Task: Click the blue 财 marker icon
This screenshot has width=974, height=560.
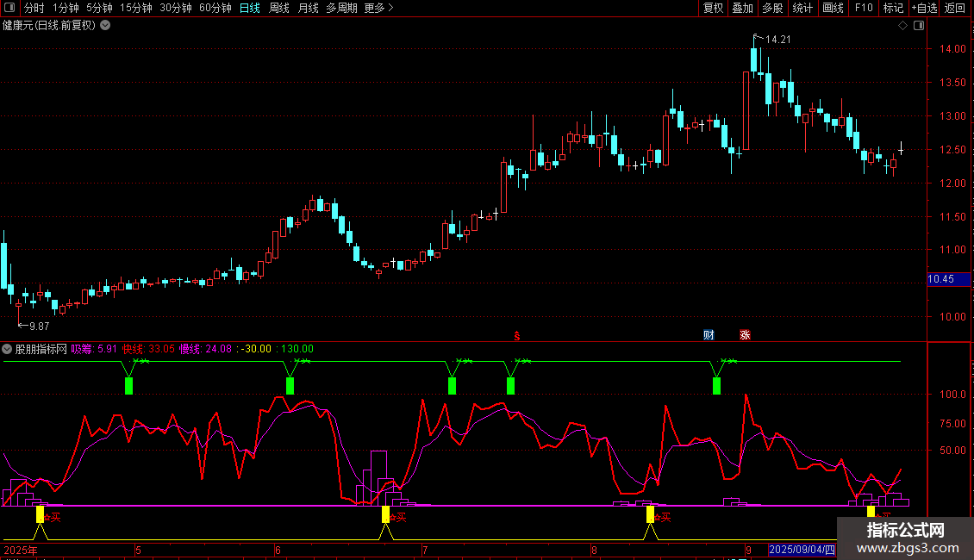Action: coord(709,335)
